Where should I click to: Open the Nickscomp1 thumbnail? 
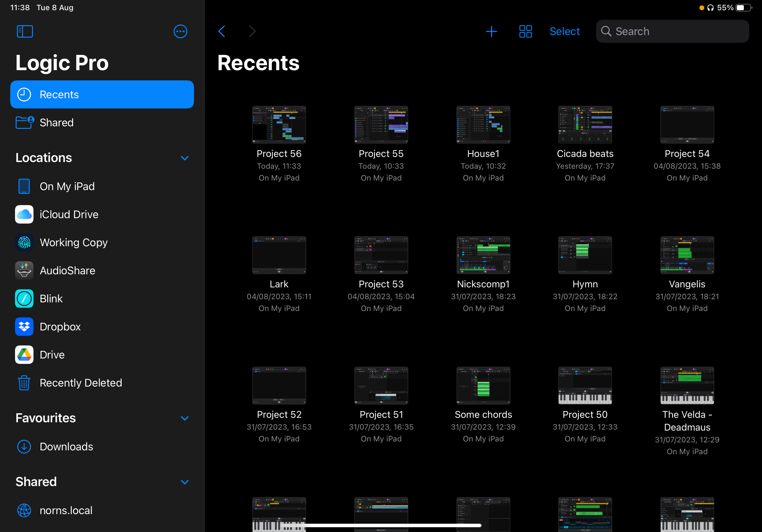coord(483,255)
